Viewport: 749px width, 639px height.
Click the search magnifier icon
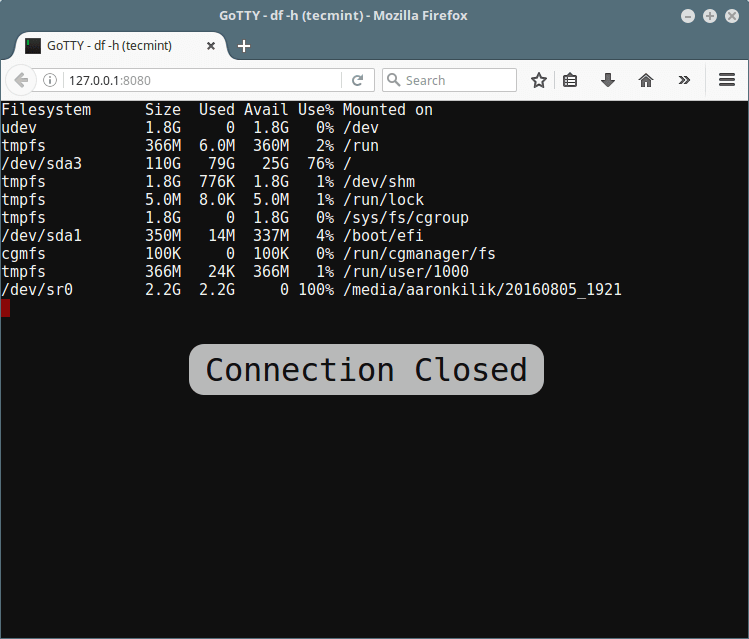393,80
